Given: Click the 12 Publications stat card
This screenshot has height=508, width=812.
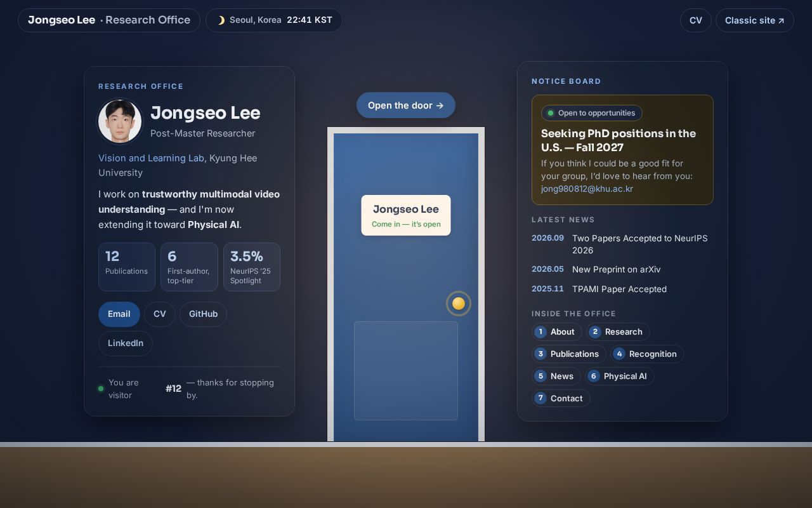Looking at the screenshot, I should click(127, 267).
